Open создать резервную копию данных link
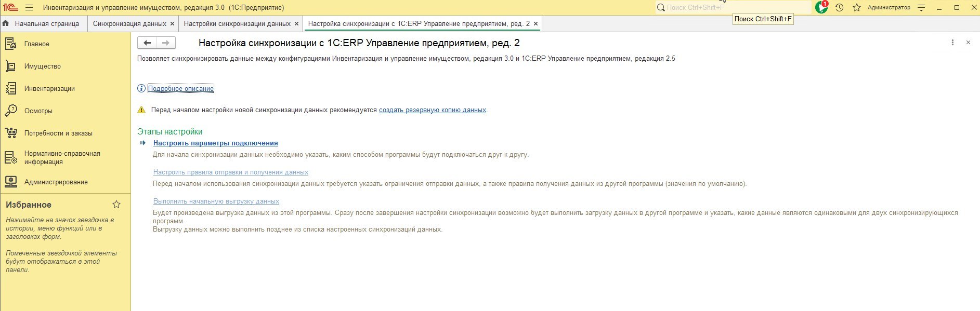The width and height of the screenshot is (980, 311). tap(433, 110)
